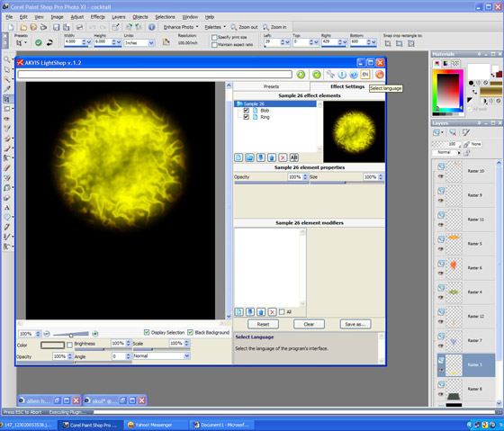This screenshot has height=431, width=504.
Task: Toggle the Black Background checkbox
Action: [x=190, y=332]
